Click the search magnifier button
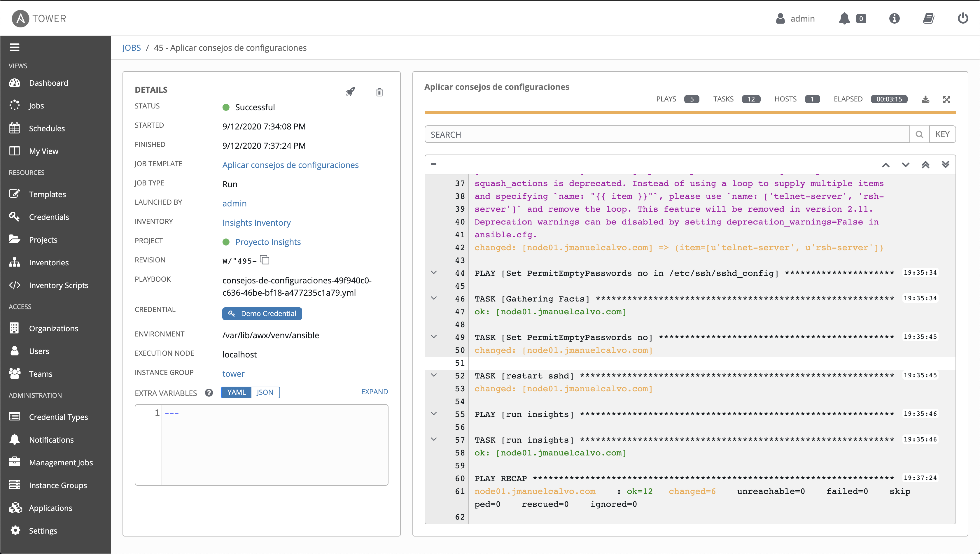Viewport: 980px width, 554px height. [x=919, y=134]
